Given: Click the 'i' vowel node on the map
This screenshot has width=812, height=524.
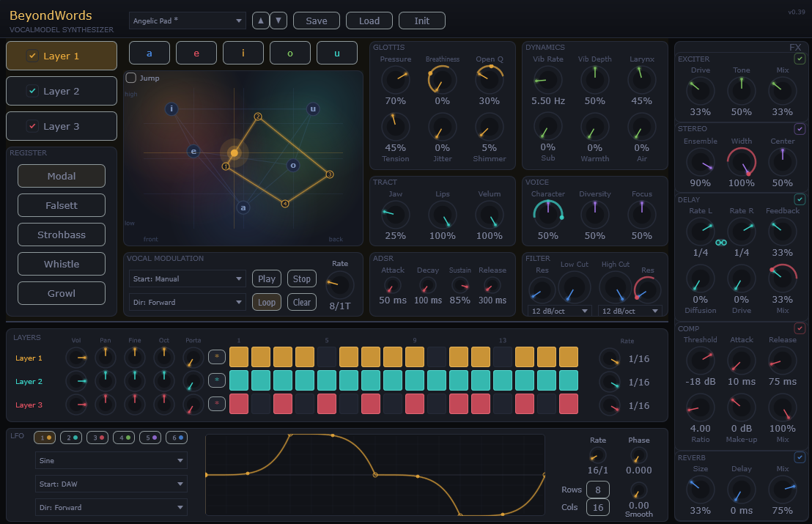Looking at the screenshot, I should [x=171, y=109].
